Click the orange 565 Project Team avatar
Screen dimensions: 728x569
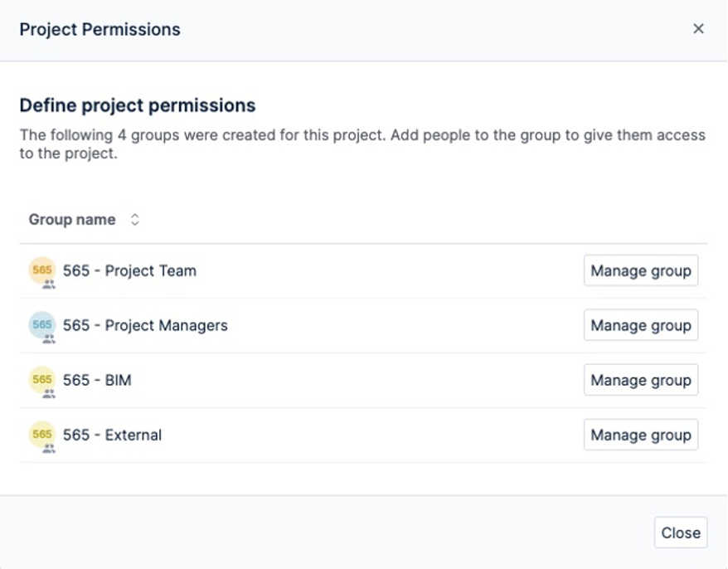41,270
